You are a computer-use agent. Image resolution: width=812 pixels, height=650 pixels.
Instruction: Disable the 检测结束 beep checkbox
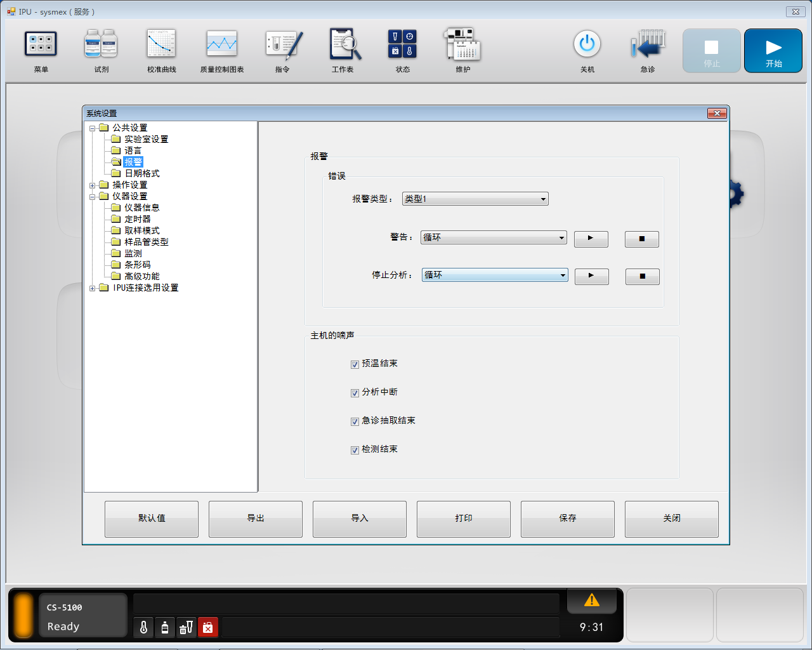coord(355,450)
